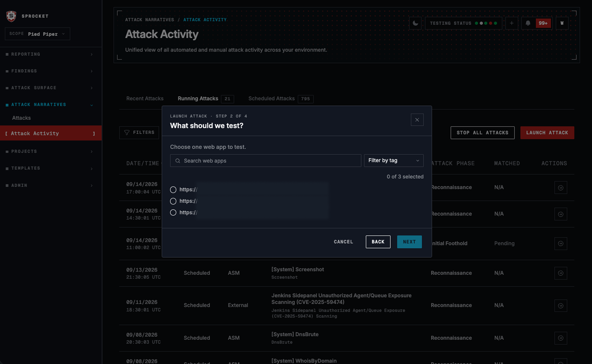Viewport: 592px width, 364px height.
Task: Select the first https:// web app radio
Action: point(173,190)
